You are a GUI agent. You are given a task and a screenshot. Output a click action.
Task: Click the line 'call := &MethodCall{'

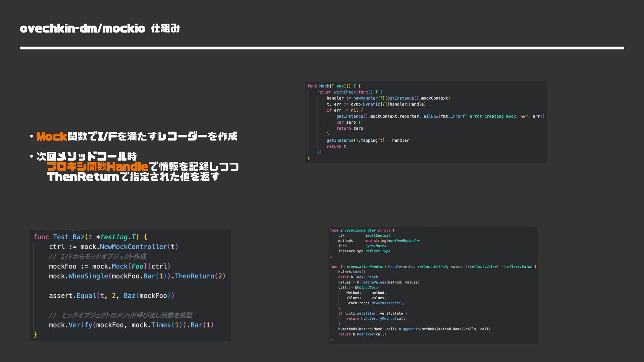(359, 288)
